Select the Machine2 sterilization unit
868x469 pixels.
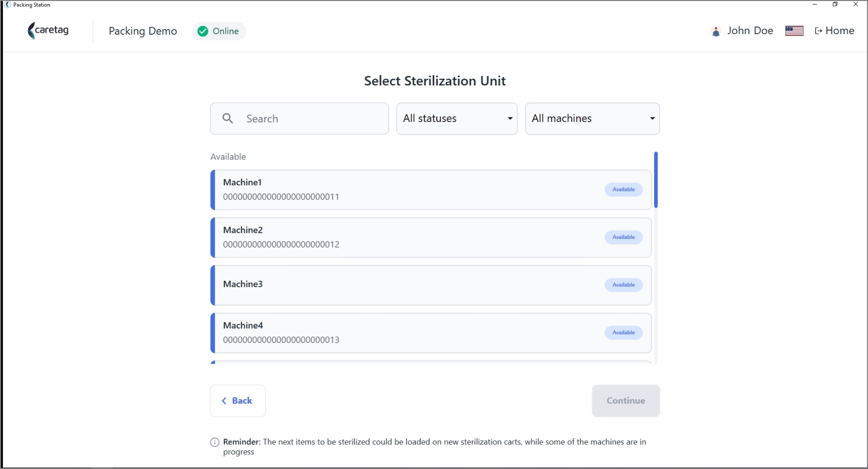click(431, 238)
